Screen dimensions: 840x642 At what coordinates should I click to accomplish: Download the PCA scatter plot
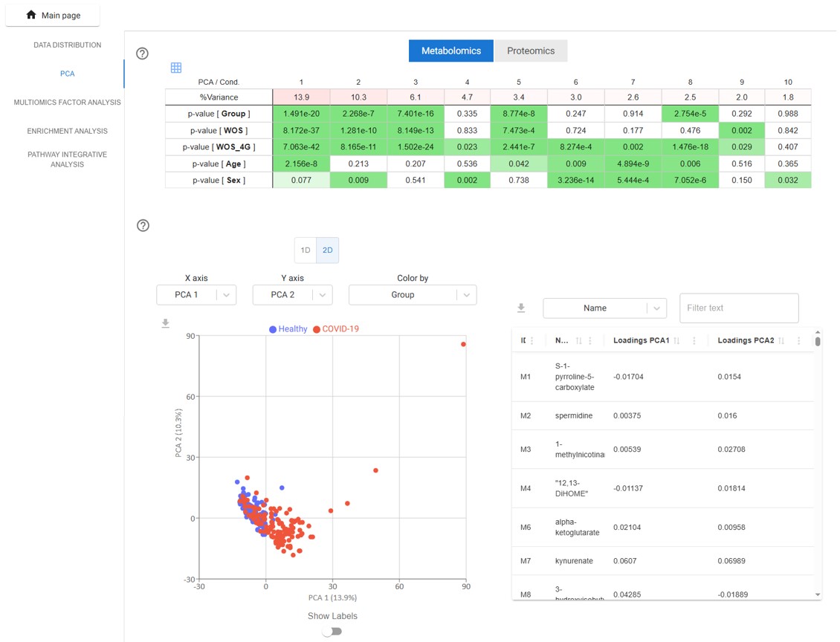click(166, 323)
